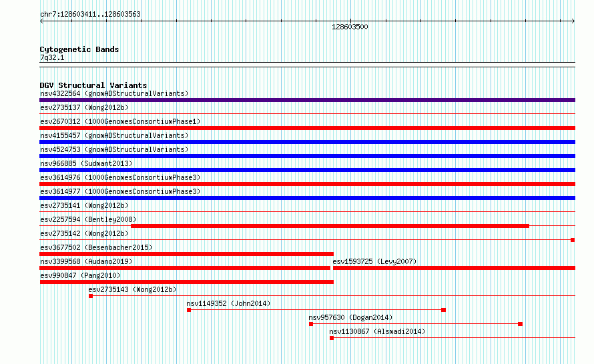Screen dimensions: 594x364
Task: Open the esv2735143 (Wong2012b) label
Action: [132, 289]
